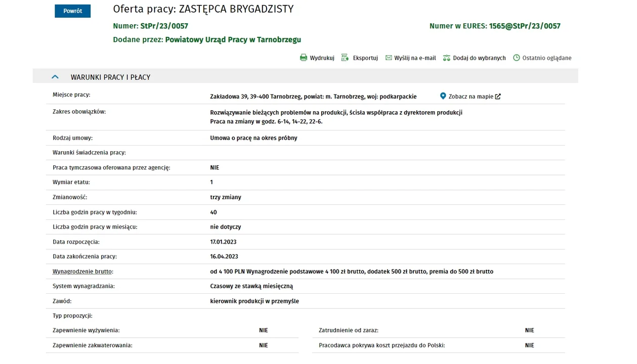Click the start date 17.01.2023
Viewport: 637px width, 364px height.
[x=224, y=242]
